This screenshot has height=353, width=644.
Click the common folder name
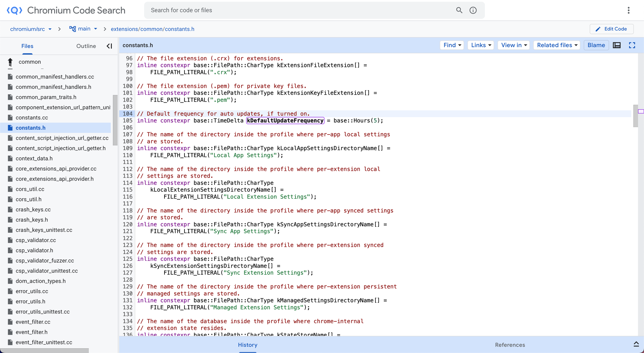click(x=30, y=62)
